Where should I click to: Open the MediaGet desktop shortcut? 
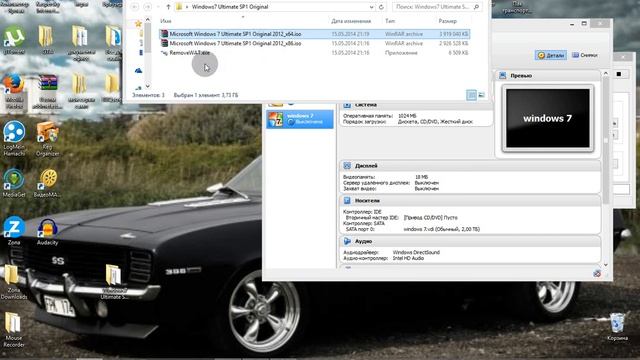point(14,183)
